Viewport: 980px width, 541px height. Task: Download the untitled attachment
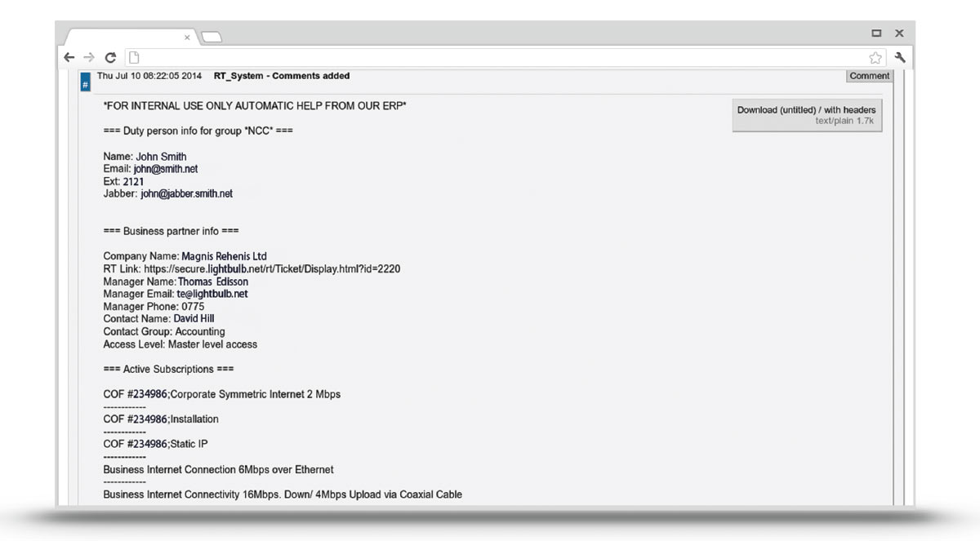point(776,110)
